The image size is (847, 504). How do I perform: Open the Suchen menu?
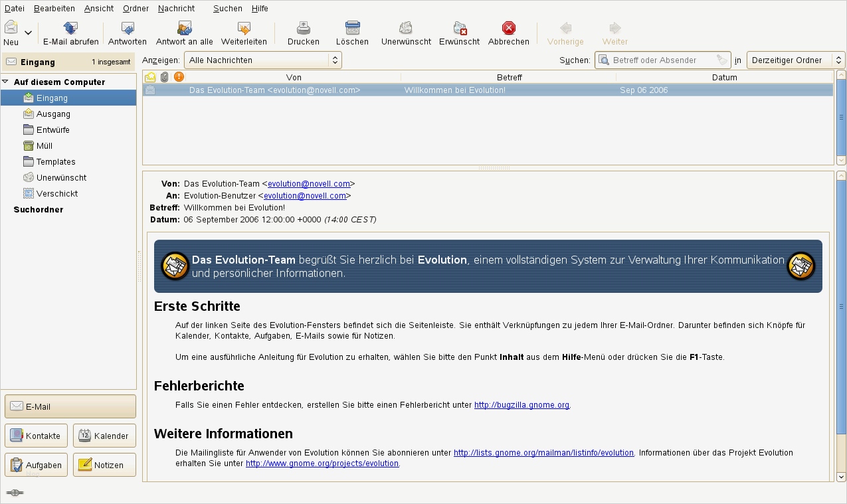[x=228, y=8]
